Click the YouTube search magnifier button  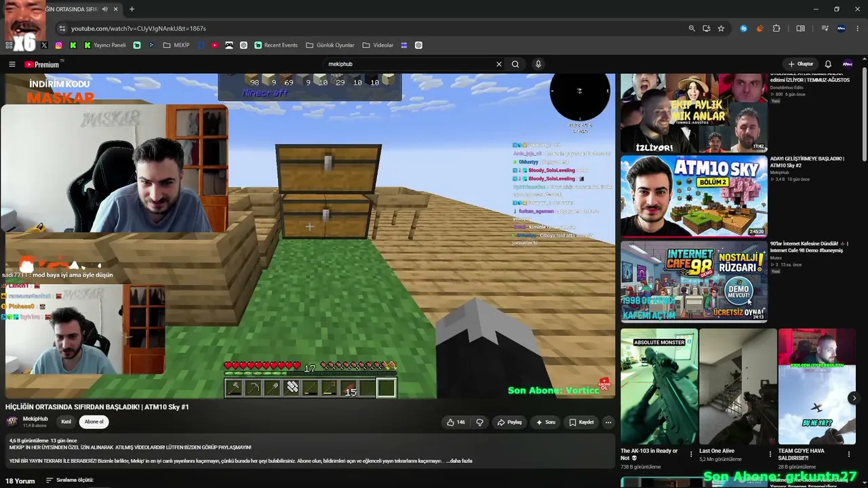coord(515,64)
